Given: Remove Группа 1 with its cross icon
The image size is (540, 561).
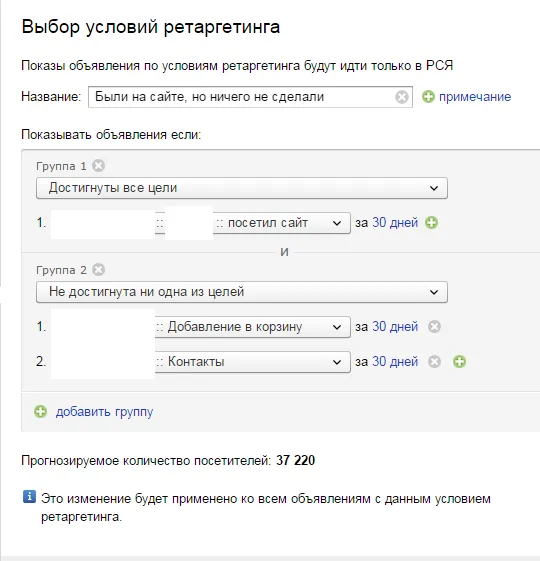Looking at the screenshot, I should point(98,166).
